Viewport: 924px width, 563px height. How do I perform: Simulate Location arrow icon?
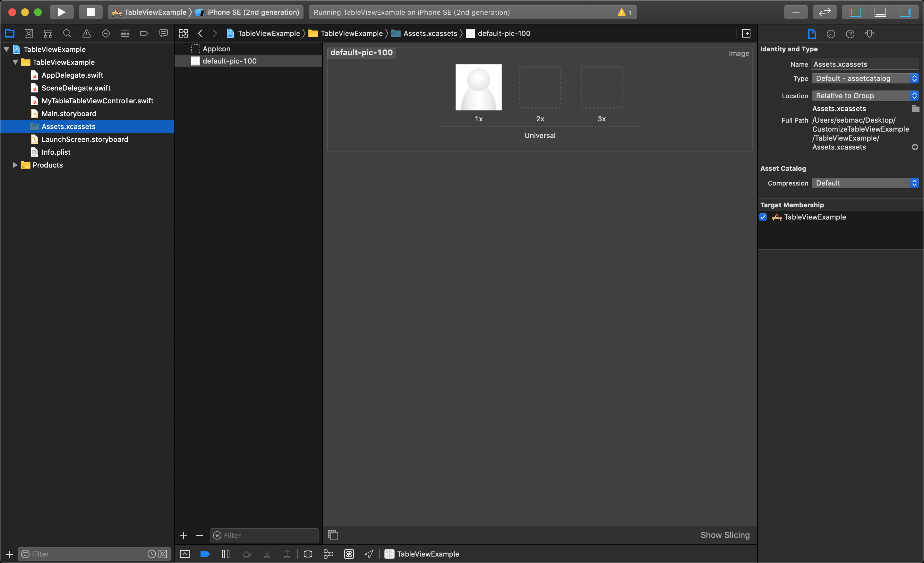pyautogui.click(x=369, y=554)
